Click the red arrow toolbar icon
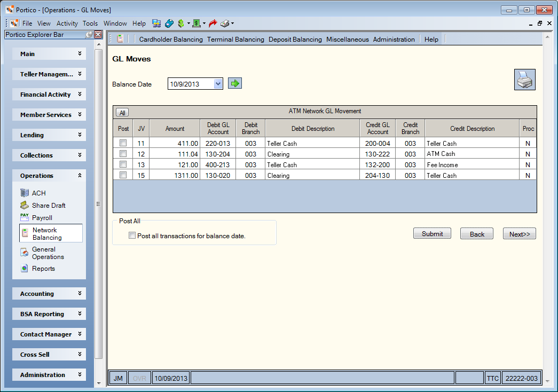 click(x=213, y=23)
